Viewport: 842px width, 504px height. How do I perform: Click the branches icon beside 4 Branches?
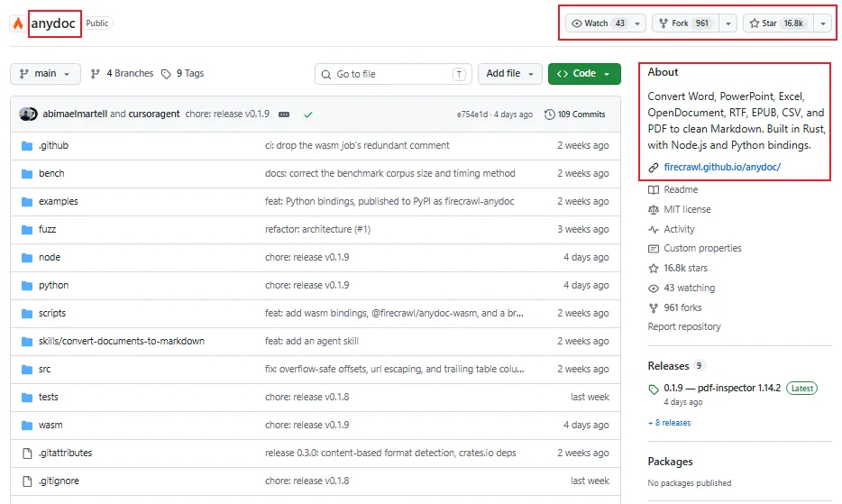[x=95, y=74]
